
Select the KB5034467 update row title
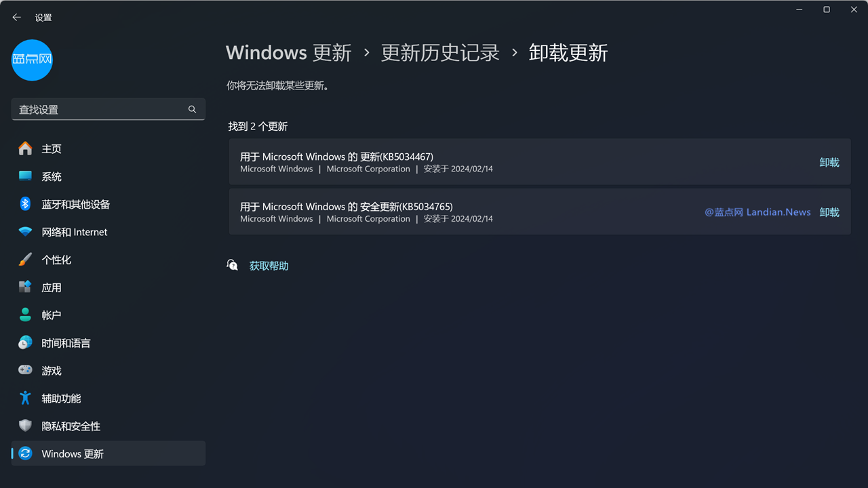[x=336, y=157]
